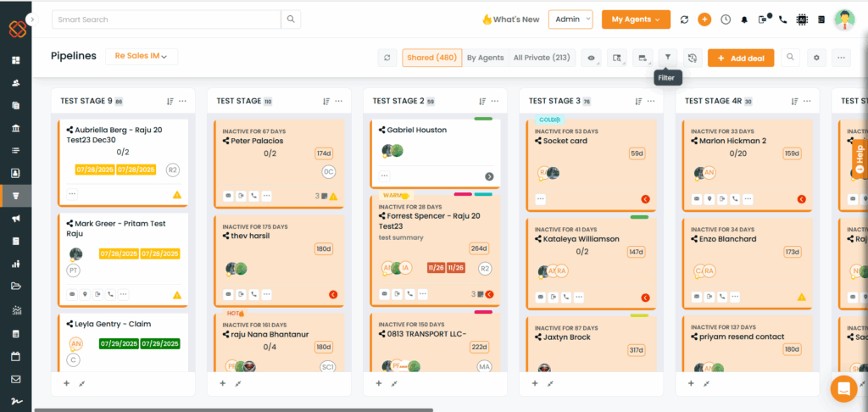Click the horizontal scrollbar at the bottom

click(x=234, y=409)
